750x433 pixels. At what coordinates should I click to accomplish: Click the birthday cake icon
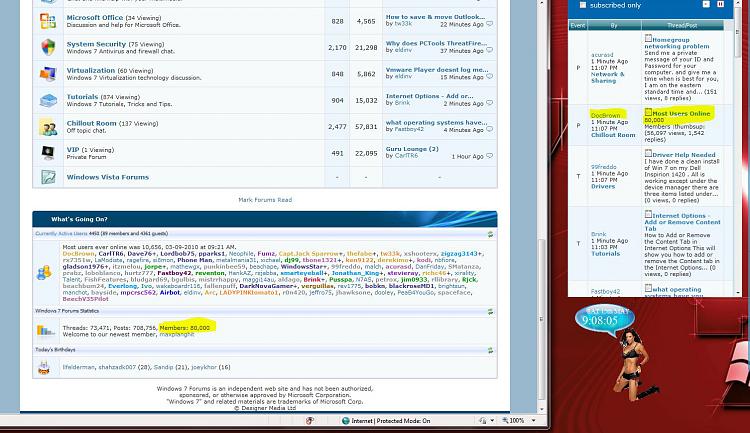coord(44,367)
